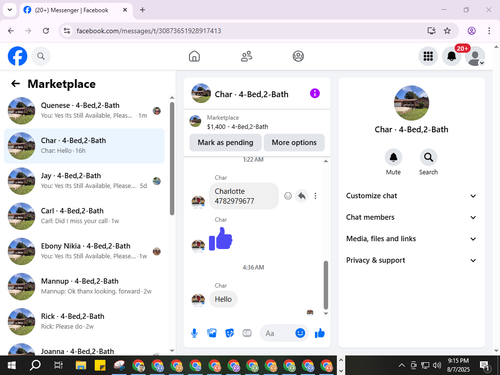The width and height of the screenshot is (500, 375).
Task: Click the large thumbs-up sticker message
Action: (221, 239)
